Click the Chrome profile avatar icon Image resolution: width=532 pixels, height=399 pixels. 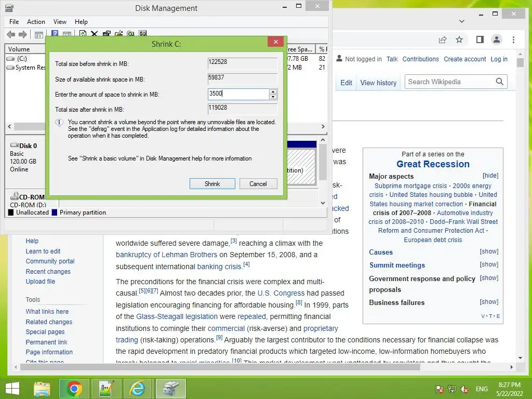pos(496,39)
